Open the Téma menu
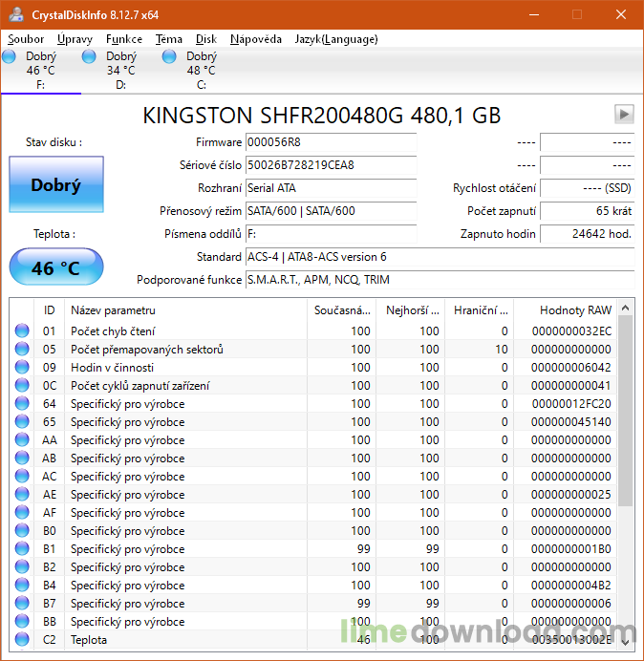644x661 pixels. [x=169, y=39]
